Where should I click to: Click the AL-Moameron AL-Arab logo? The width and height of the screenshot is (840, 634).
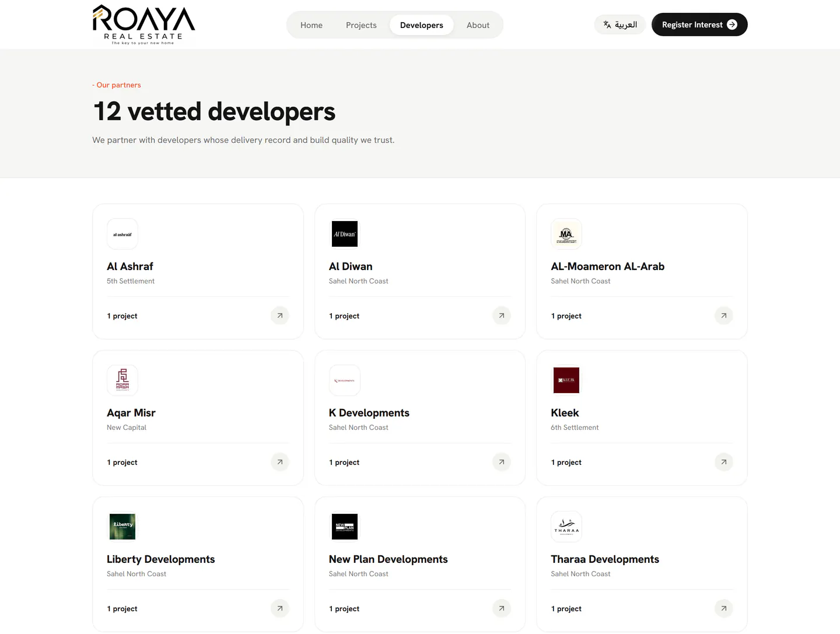pos(566,234)
